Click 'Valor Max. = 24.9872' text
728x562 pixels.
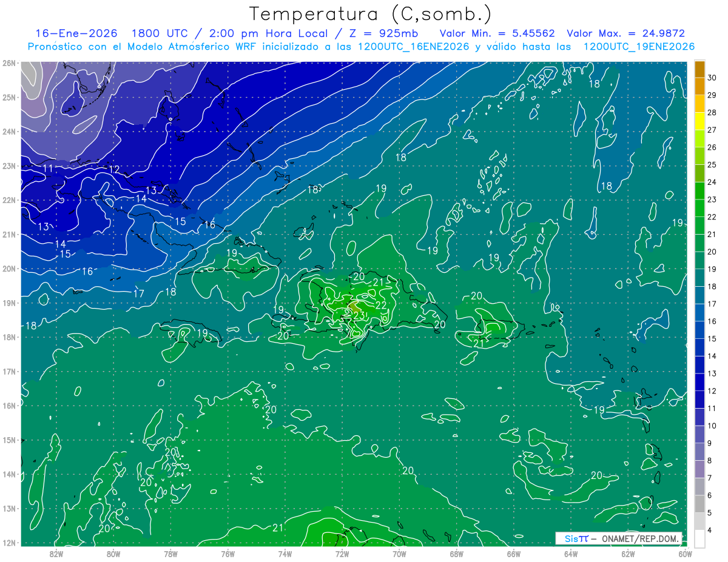point(627,33)
